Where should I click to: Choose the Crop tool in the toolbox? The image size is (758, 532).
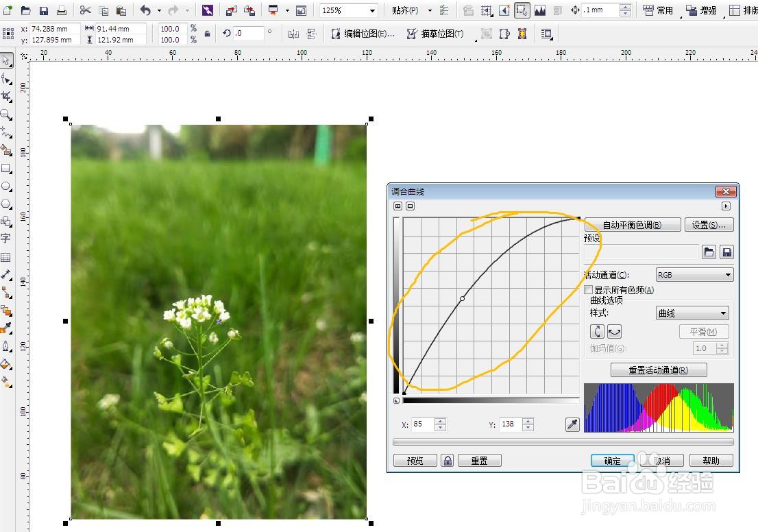pos(6,96)
